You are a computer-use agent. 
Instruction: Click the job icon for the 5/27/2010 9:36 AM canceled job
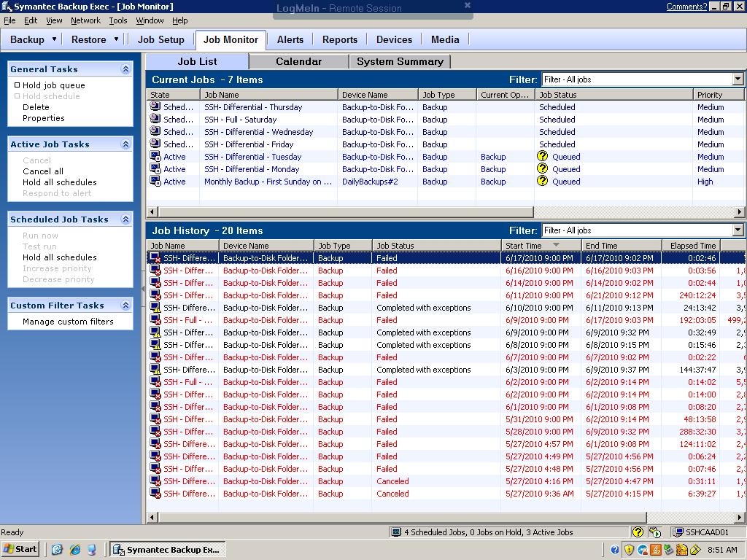(x=155, y=493)
